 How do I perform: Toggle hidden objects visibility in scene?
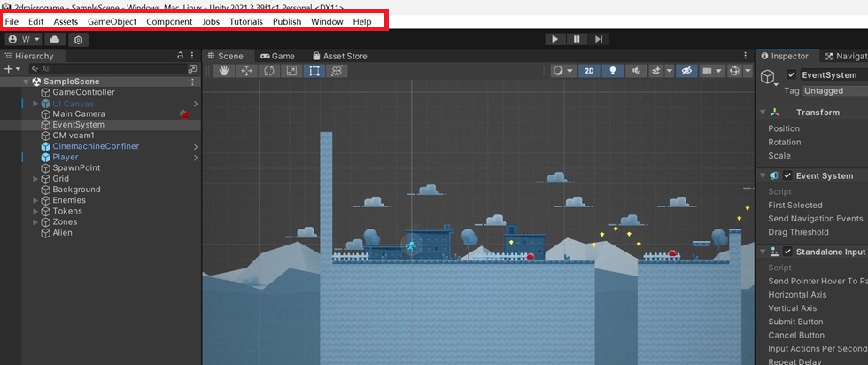(x=687, y=71)
